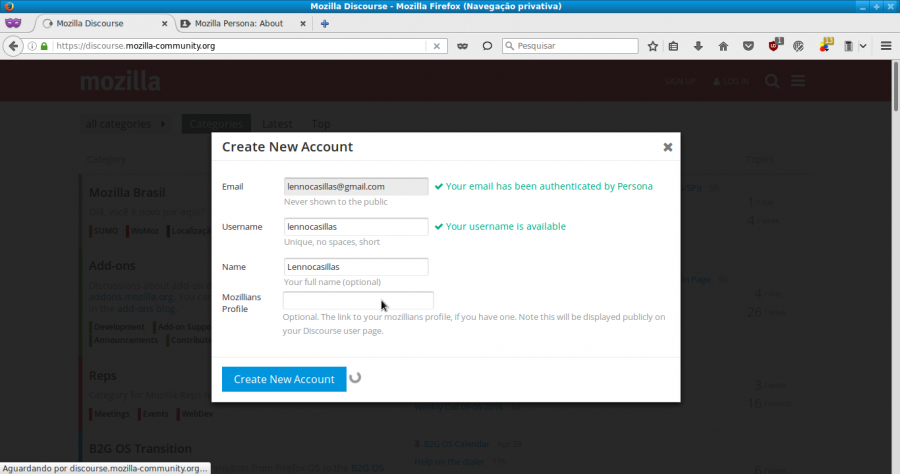
Task: Open the round striped extension icon
Action: (798, 46)
